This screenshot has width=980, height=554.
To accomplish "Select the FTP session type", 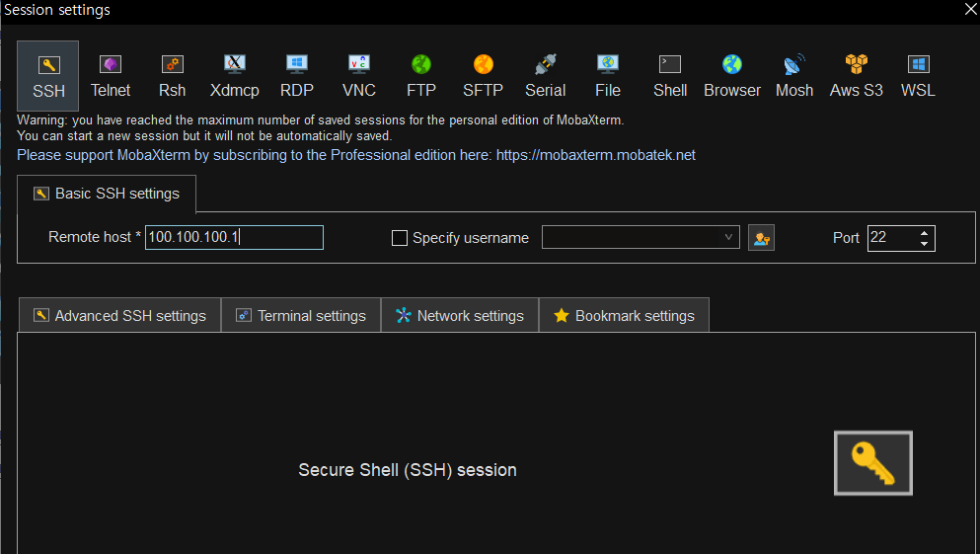I will pos(420,76).
